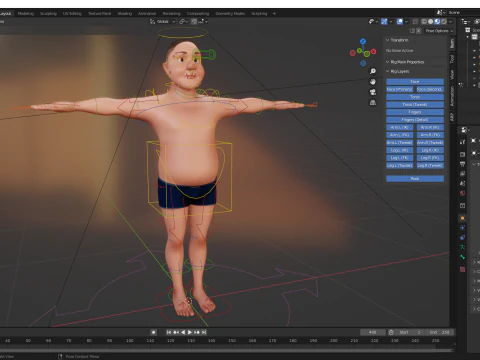The width and height of the screenshot is (480, 360).
Task: Switch to Shading workspace tab
Action: click(x=125, y=14)
